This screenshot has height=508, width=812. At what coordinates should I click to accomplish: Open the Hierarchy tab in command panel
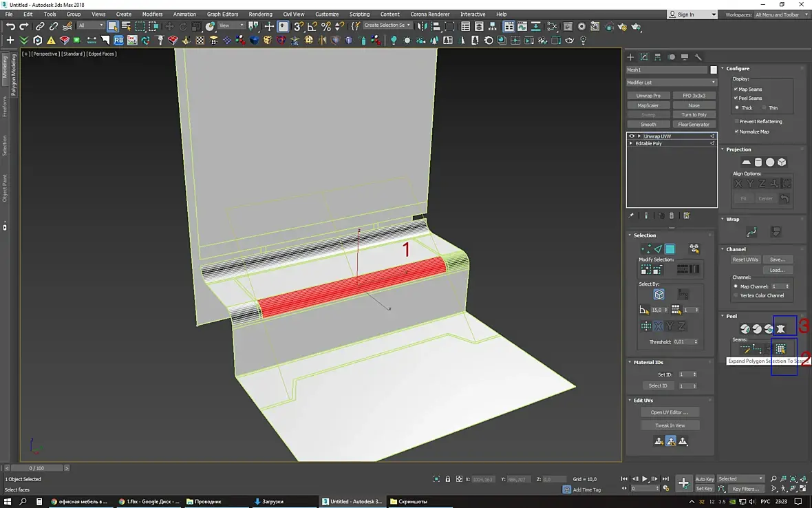point(658,57)
